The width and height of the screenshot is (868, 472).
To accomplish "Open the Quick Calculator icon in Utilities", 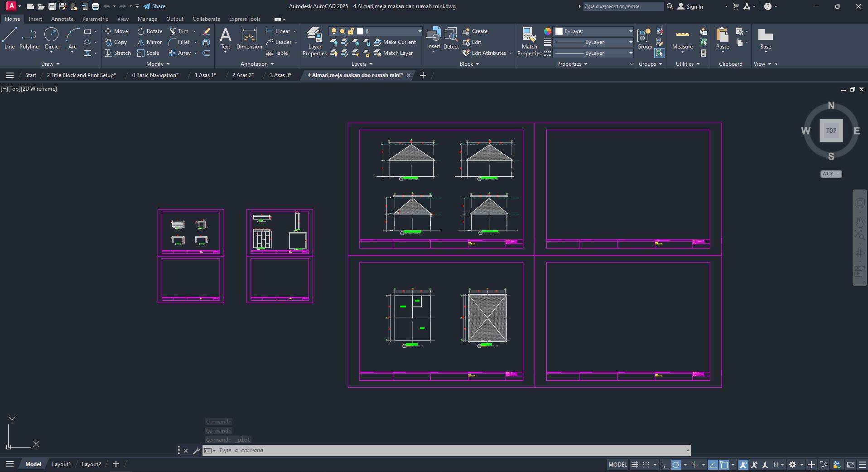I will point(703,53).
